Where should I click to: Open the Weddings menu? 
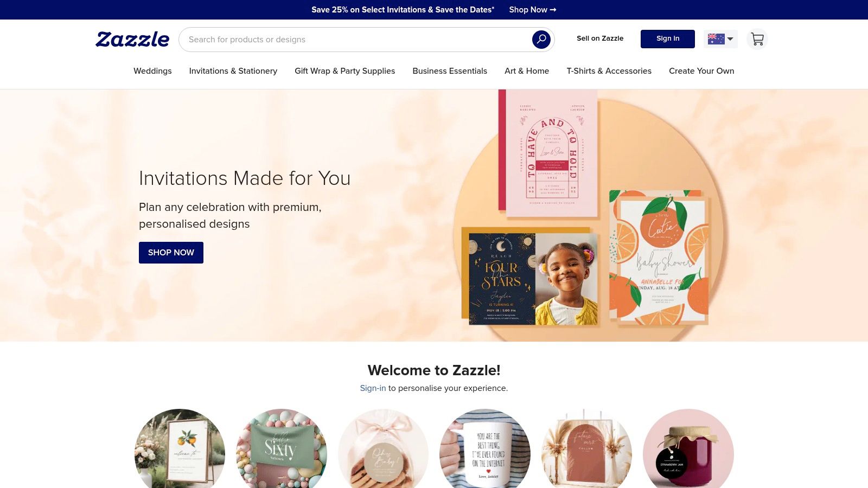(x=152, y=71)
